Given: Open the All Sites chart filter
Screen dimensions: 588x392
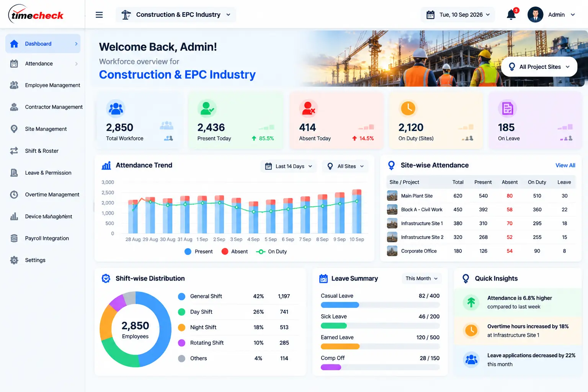Looking at the screenshot, I should tap(345, 166).
